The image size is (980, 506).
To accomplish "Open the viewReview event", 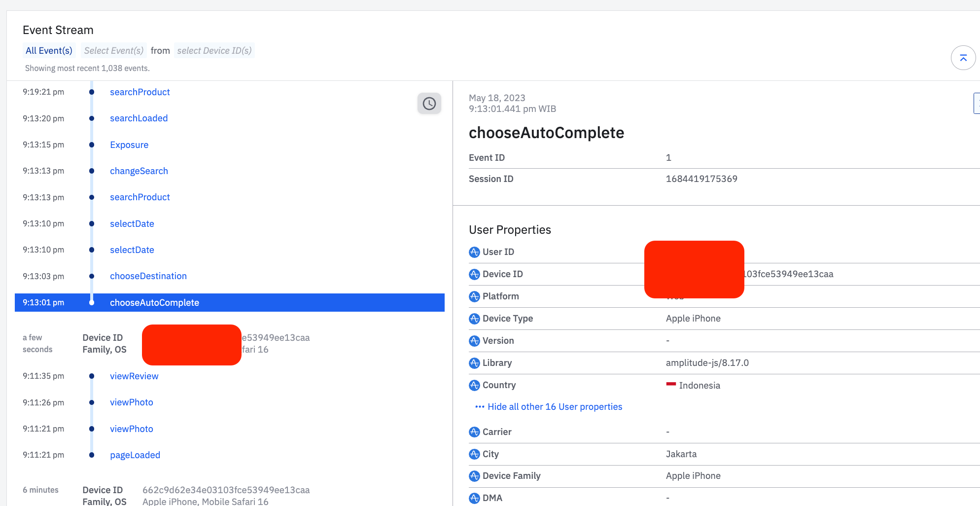I will 134,376.
